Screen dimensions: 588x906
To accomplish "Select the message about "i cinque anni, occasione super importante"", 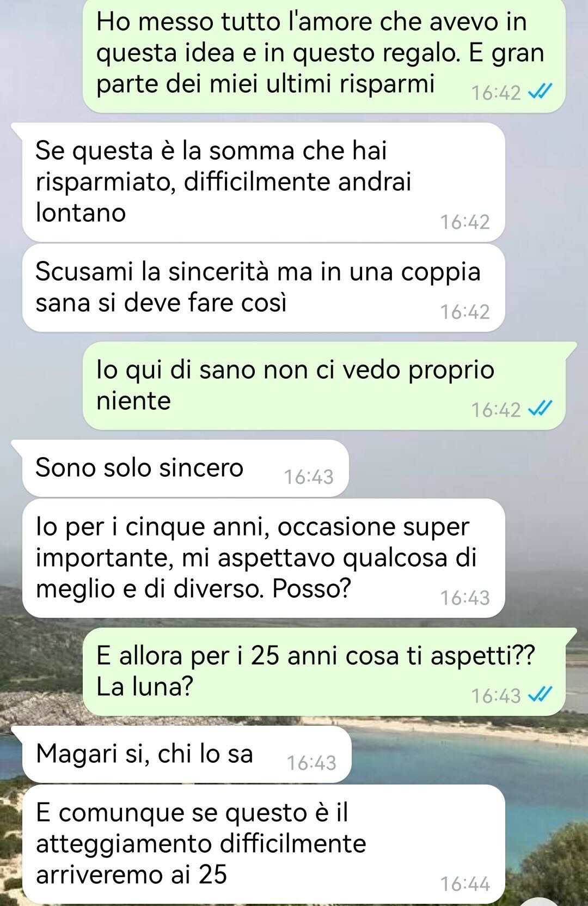I will tap(264, 558).
